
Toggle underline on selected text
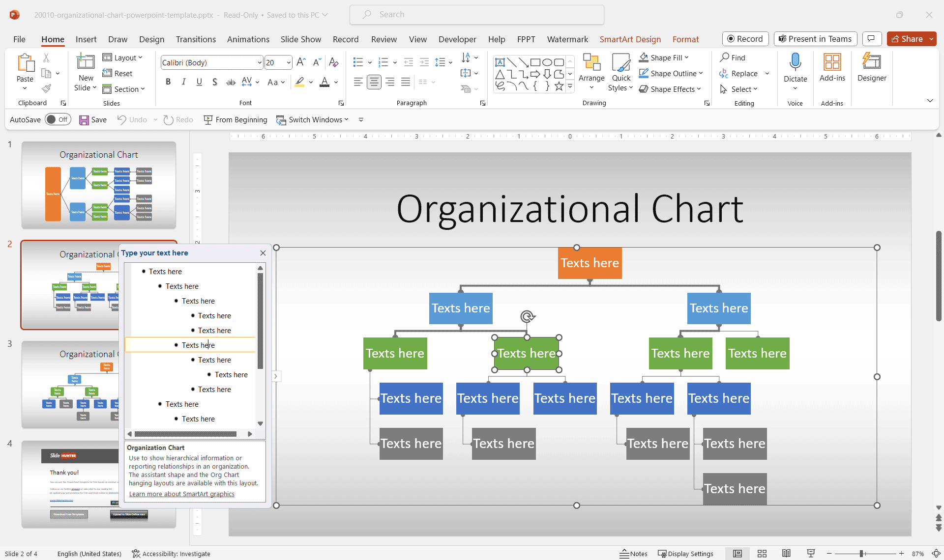199,82
